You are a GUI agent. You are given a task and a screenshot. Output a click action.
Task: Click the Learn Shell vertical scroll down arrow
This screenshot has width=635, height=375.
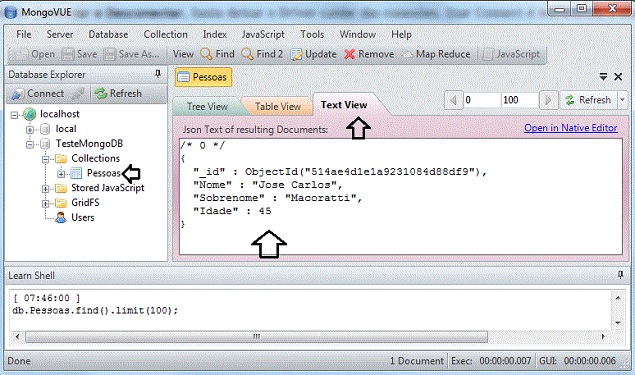click(x=618, y=323)
